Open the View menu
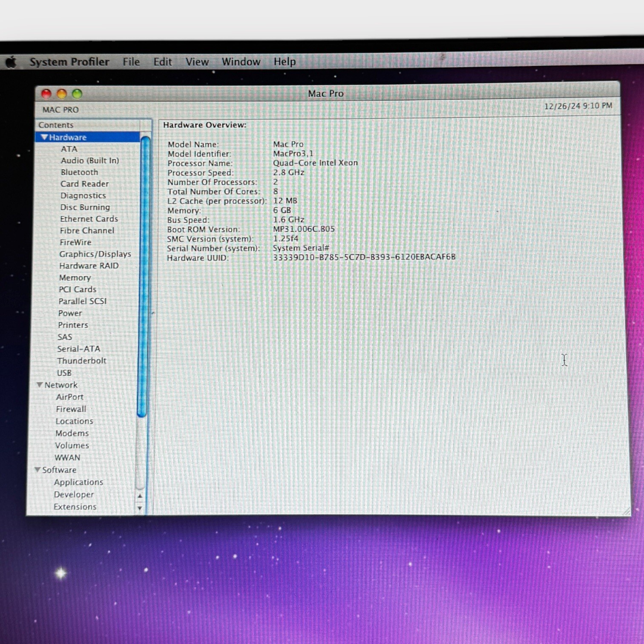Image resolution: width=644 pixels, height=644 pixels. coord(197,62)
